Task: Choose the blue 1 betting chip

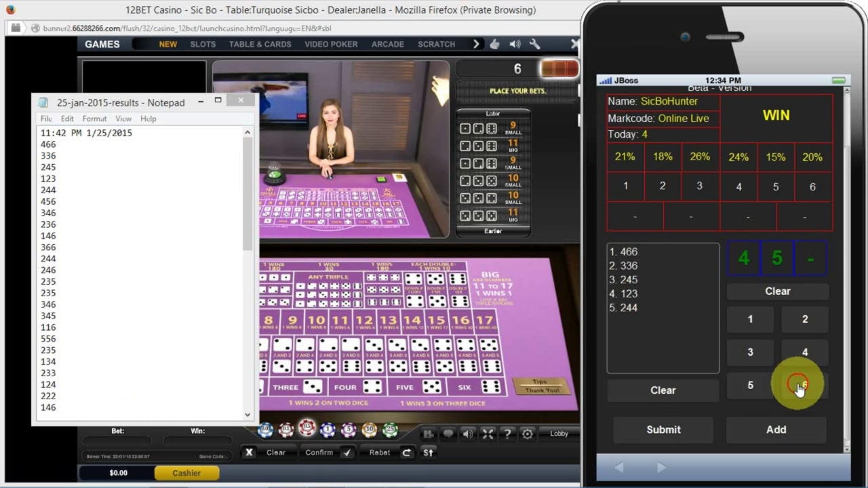Action: [328, 430]
